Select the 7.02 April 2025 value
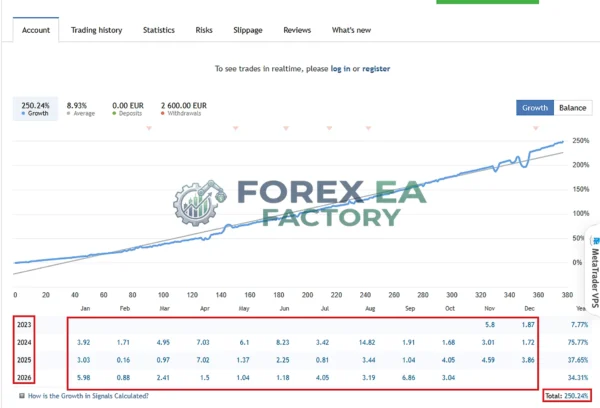This screenshot has width=600, height=408. [203, 360]
